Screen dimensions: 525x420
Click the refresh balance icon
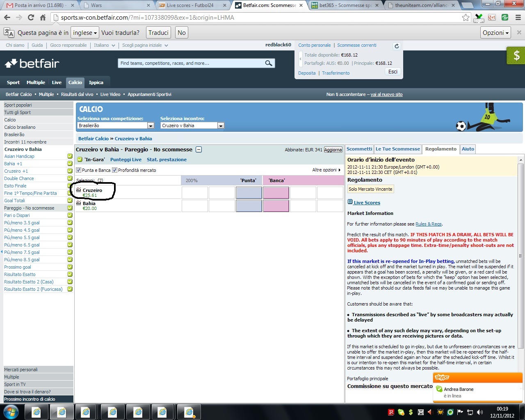[397, 46]
